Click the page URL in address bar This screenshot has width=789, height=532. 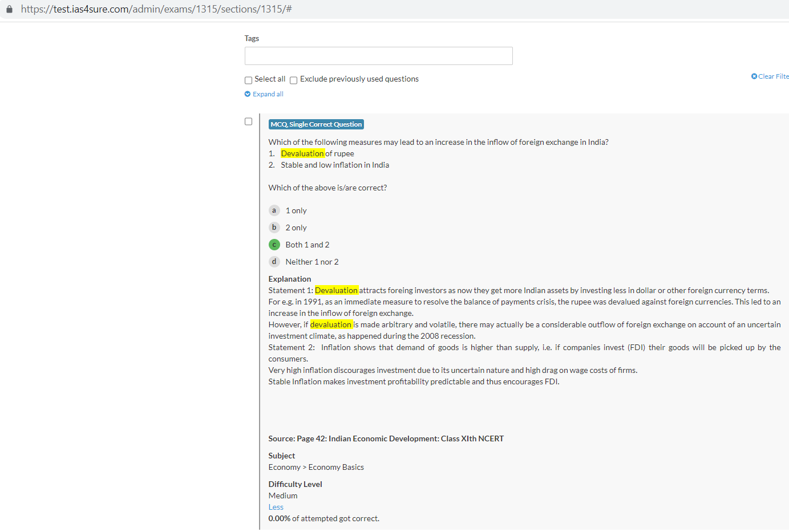(156, 9)
